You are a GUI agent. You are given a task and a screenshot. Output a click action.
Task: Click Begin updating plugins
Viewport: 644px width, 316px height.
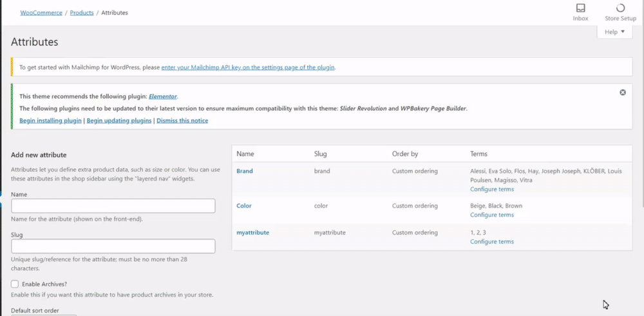[119, 121]
